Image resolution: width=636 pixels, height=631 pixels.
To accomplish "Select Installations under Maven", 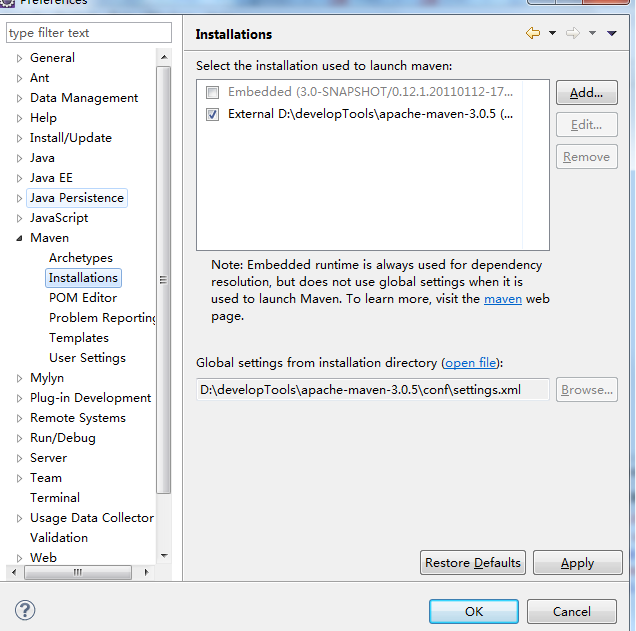I will (x=83, y=278).
